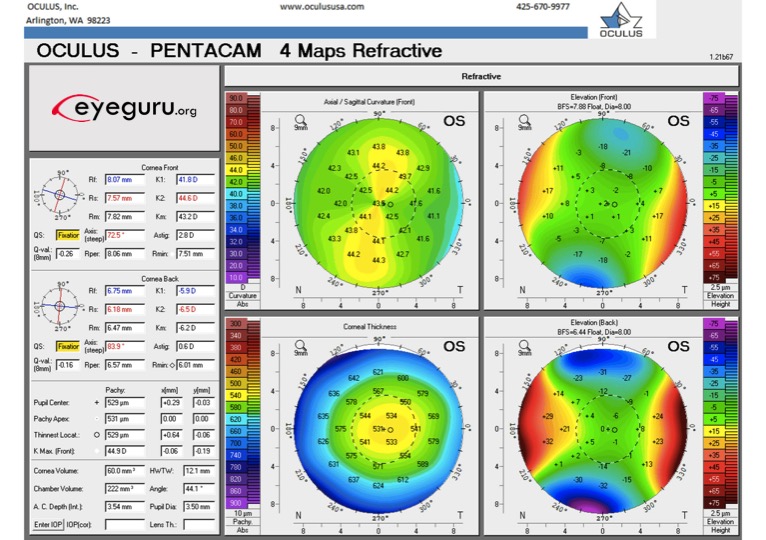The image size is (766, 540).
Task: Click Cornea Back Astig value 0.6 D
Action: click(x=195, y=346)
